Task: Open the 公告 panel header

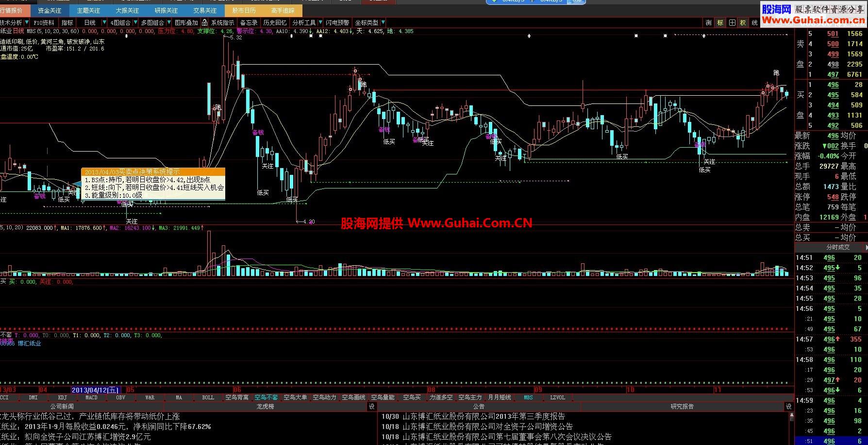Action: (479, 407)
